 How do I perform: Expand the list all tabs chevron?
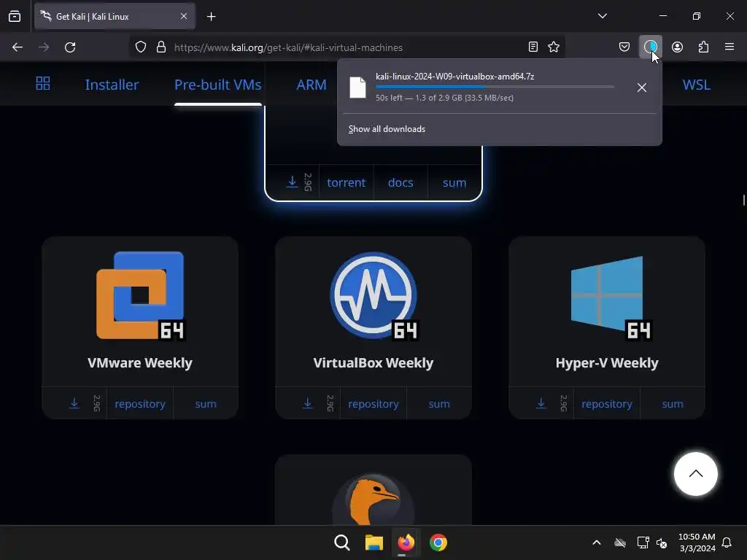(602, 16)
